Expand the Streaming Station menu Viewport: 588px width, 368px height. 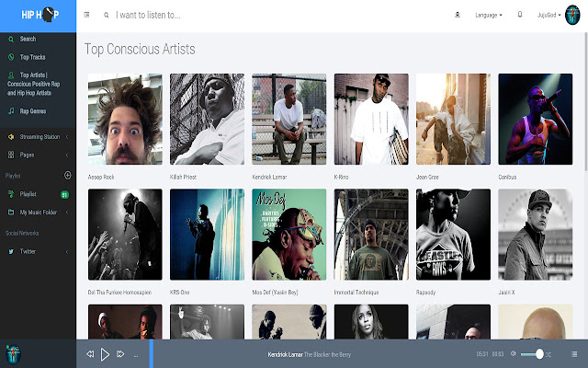(38, 137)
